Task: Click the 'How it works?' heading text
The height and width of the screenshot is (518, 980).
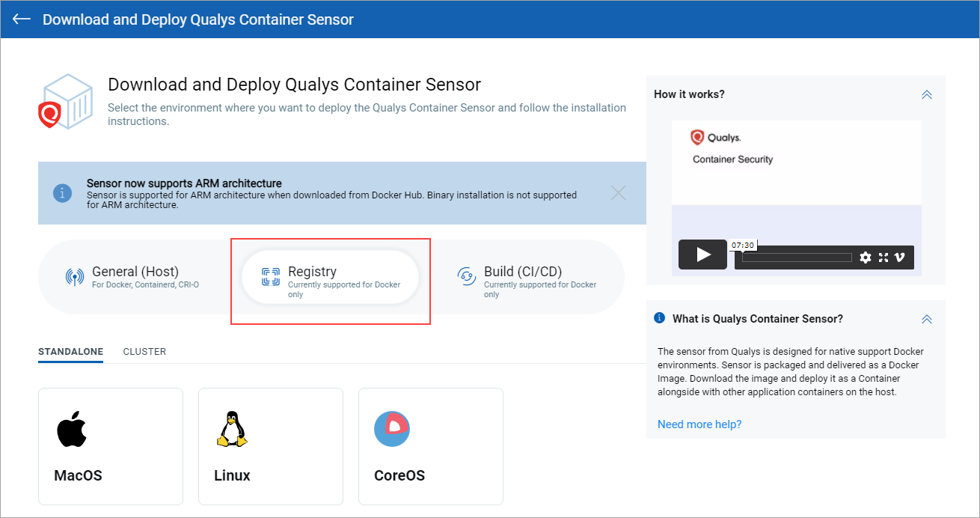Action: tap(689, 94)
